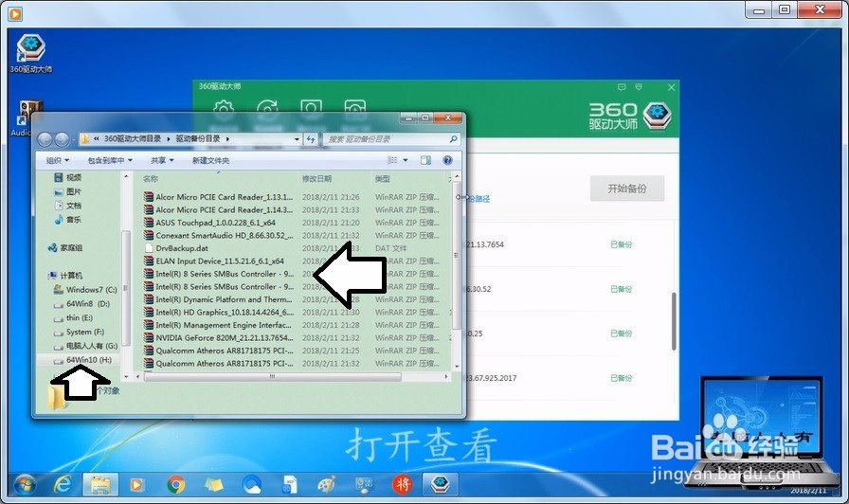Select NVIDIA GeForce 820M archive
849x504 pixels.
coord(218,338)
